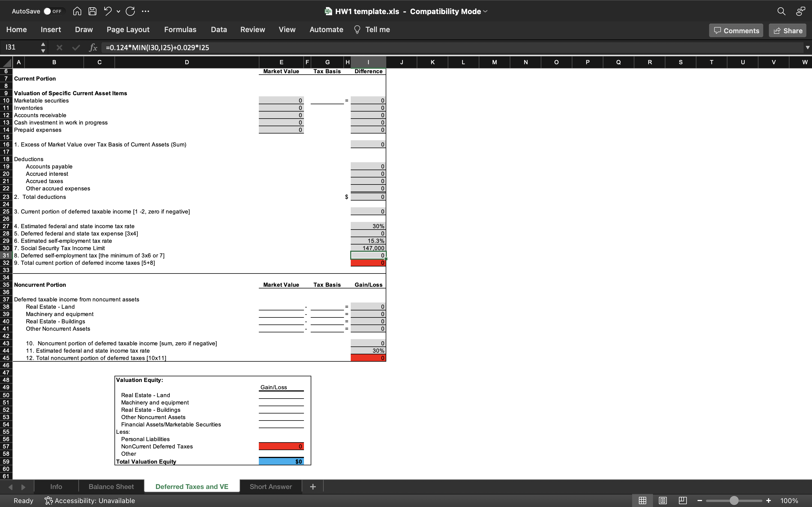Viewport: 812px width, 507px height.
Task: Click the Save icon in the title bar
Action: pos(92,11)
